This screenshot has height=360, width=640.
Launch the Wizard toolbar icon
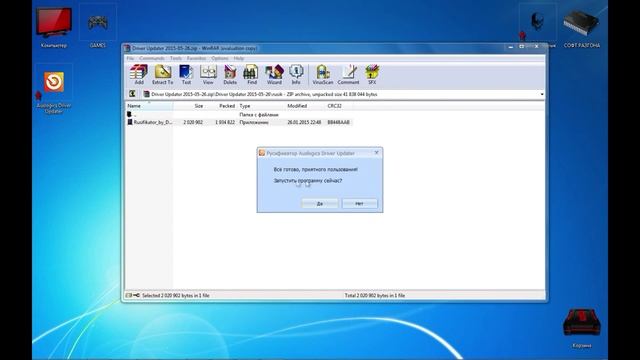274,75
